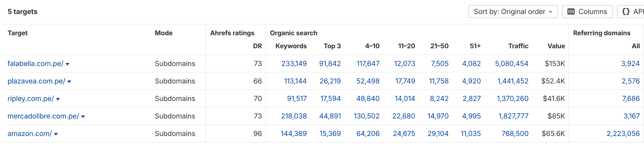Screen dimensions: 644x147
Task: Click plazavea traffic value 1,441,452
Action: point(513,81)
